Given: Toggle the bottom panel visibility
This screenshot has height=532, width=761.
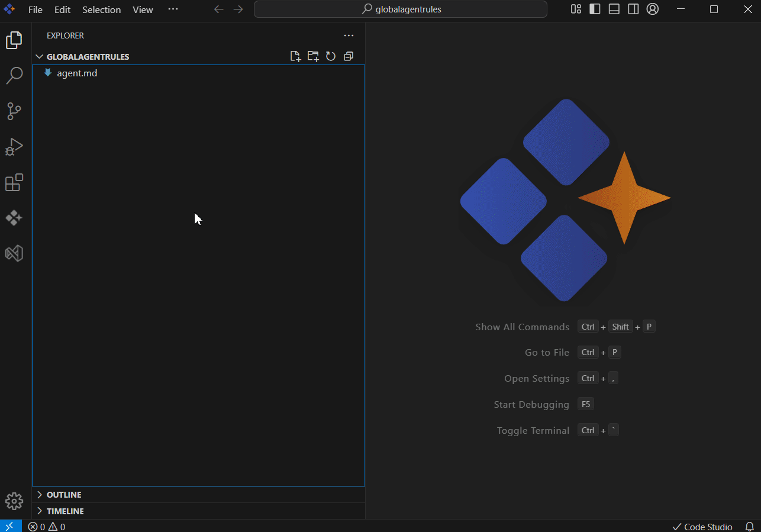Looking at the screenshot, I should pyautogui.click(x=614, y=9).
